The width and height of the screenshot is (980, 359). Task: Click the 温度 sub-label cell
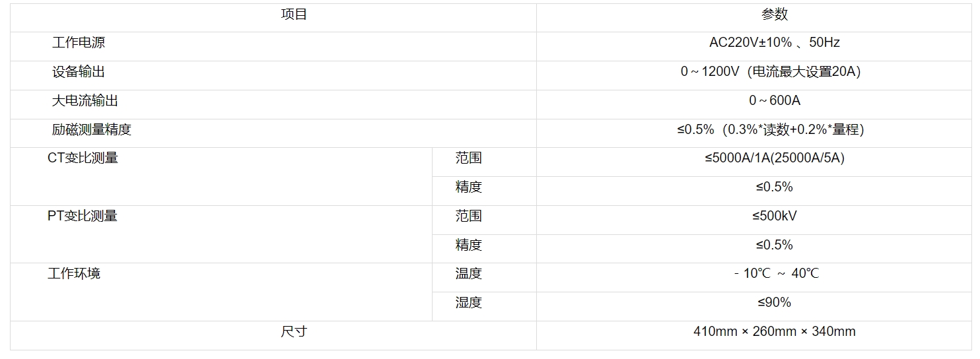pos(468,274)
